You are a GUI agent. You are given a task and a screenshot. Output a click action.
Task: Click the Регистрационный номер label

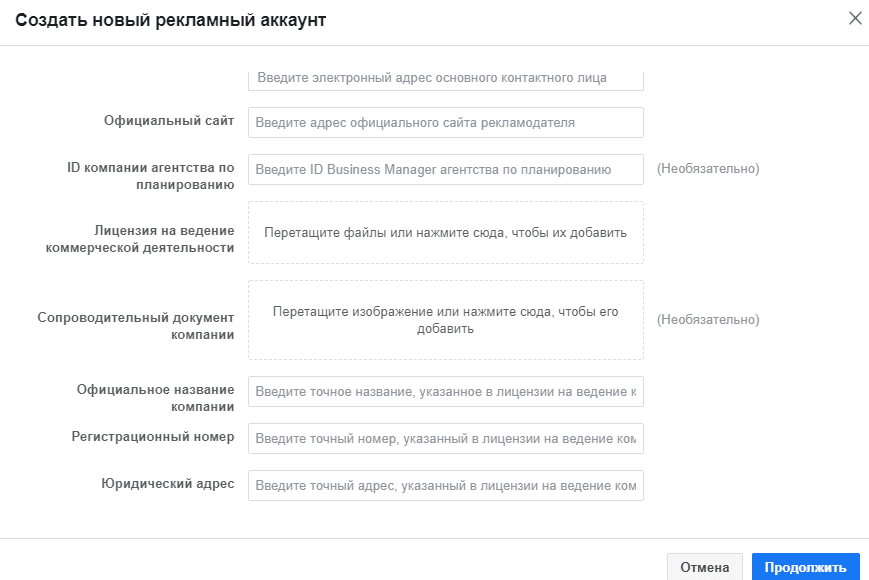tap(152, 437)
